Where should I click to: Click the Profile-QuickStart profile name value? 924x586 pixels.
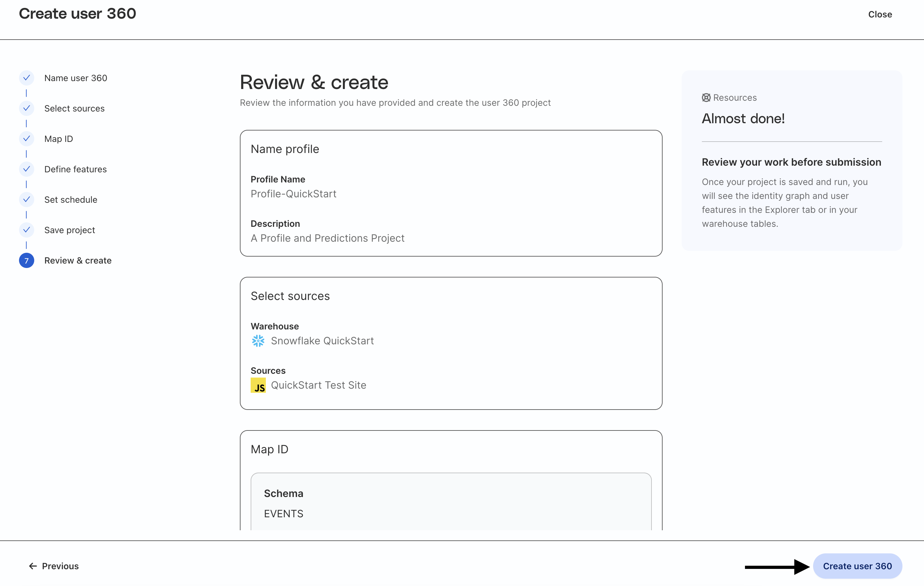pos(293,194)
